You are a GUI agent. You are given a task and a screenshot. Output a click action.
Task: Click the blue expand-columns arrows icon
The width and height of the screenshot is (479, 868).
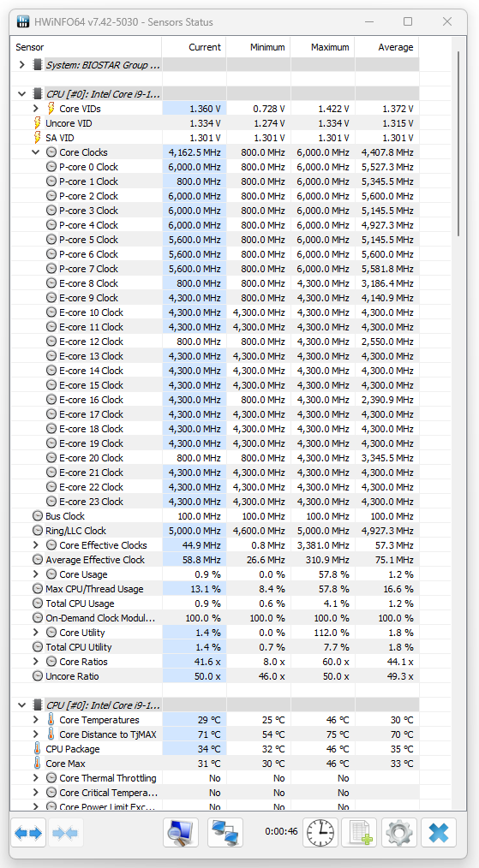(28, 833)
